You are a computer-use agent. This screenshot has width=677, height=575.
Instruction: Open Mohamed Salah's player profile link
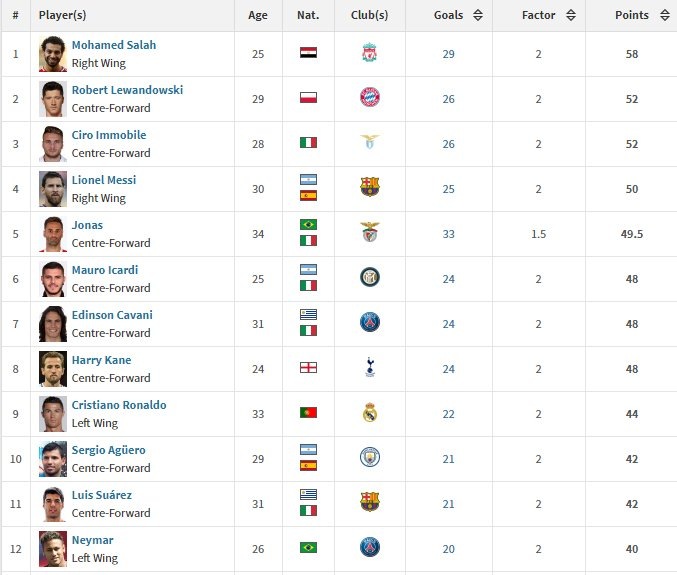(x=114, y=45)
